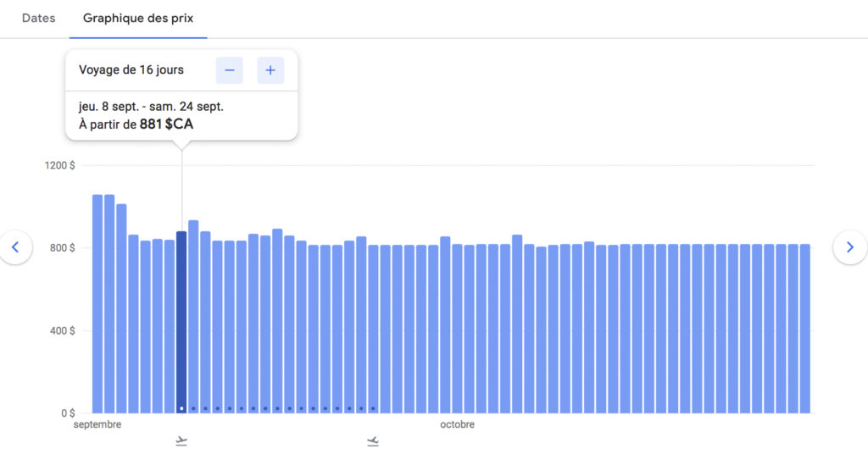The width and height of the screenshot is (868, 454).
Task: Click the octobre month label
Action: pyautogui.click(x=457, y=424)
